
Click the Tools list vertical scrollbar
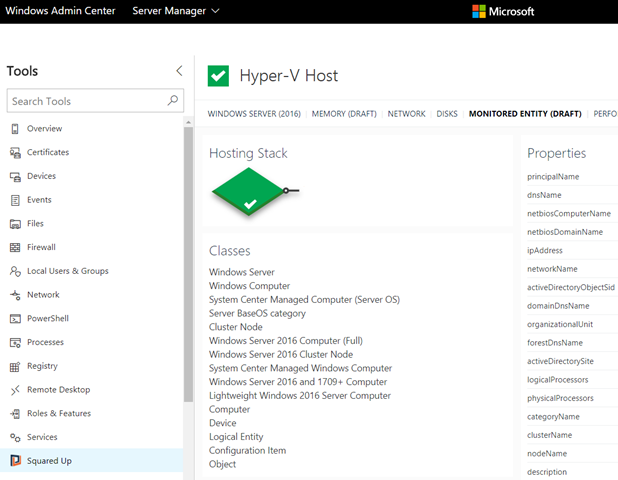[188, 264]
